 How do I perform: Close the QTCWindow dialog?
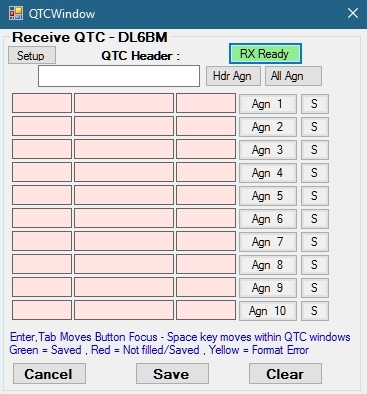pos(353,13)
